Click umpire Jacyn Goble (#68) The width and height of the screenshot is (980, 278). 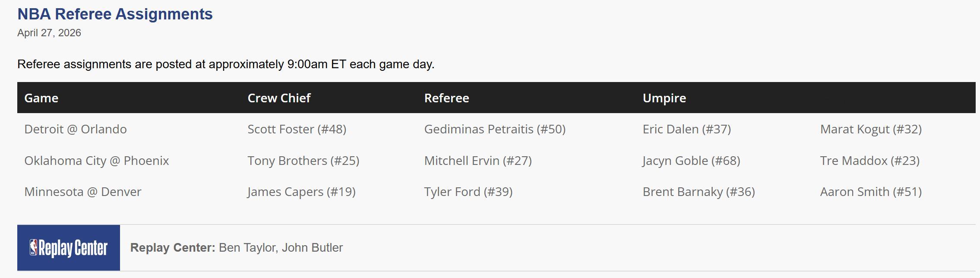[x=691, y=161]
